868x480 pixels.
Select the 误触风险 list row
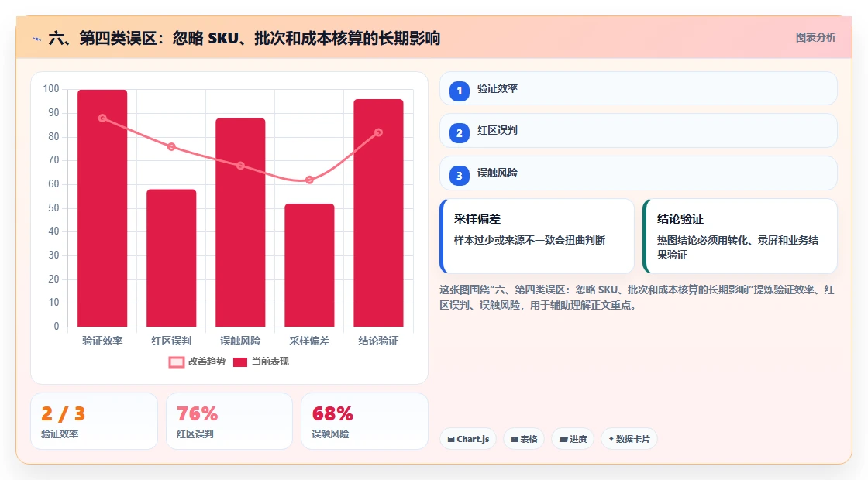click(639, 173)
